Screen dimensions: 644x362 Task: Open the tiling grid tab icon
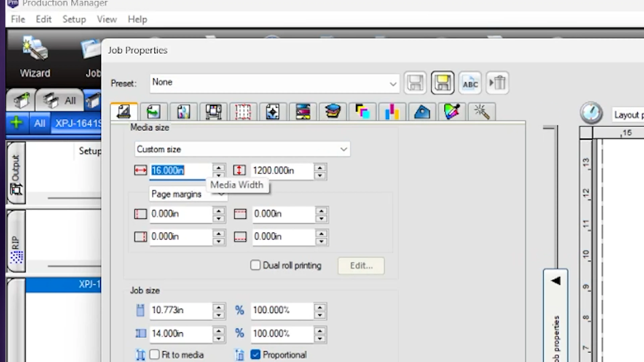[x=243, y=112]
